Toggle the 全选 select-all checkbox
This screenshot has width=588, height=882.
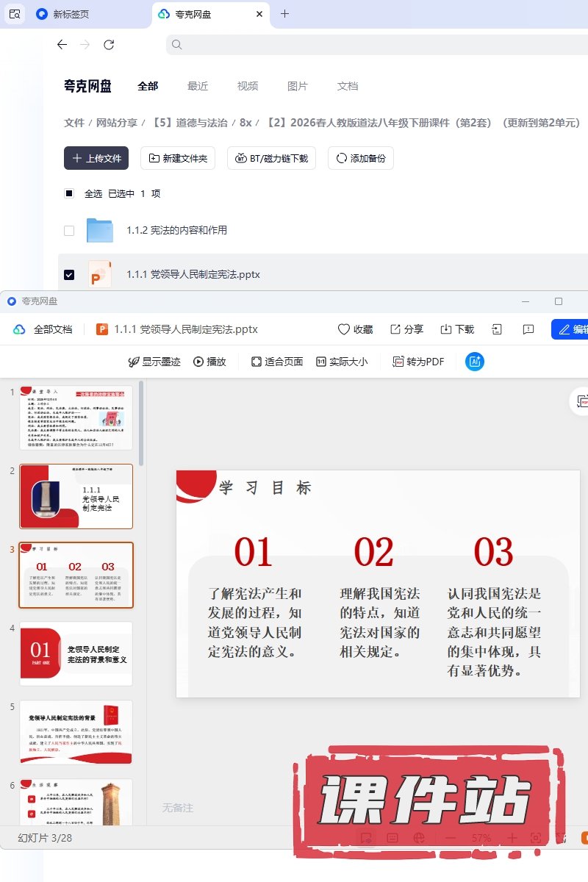click(x=69, y=194)
